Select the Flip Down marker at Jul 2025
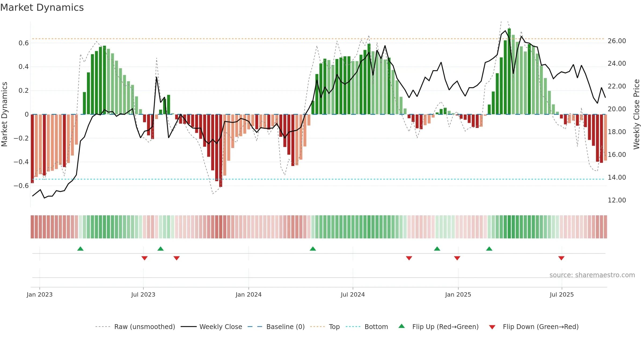644x362 pixels. [561, 258]
